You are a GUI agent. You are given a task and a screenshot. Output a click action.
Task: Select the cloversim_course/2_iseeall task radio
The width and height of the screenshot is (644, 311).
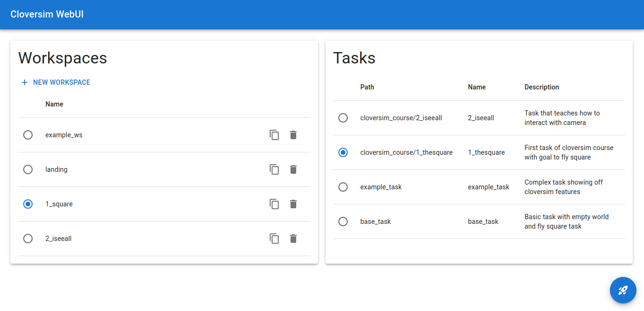[343, 118]
